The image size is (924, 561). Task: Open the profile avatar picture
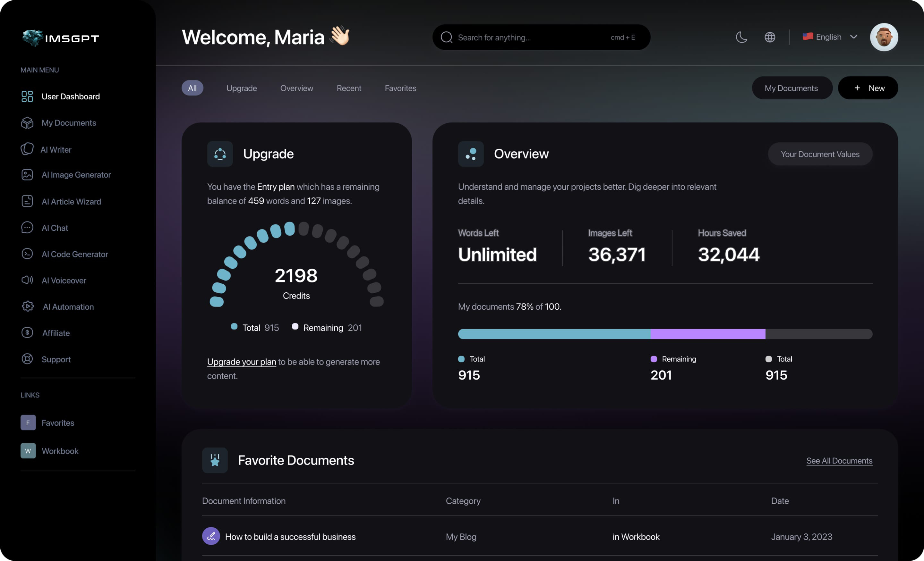[884, 37]
